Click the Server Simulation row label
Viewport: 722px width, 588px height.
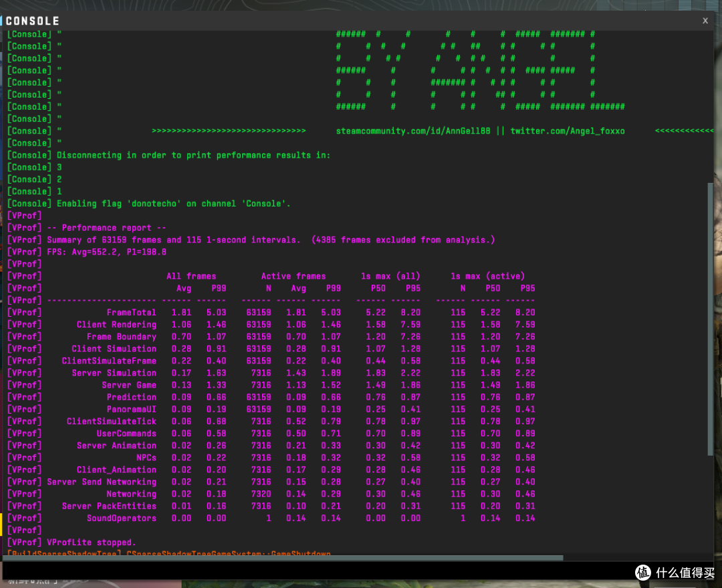(x=114, y=373)
